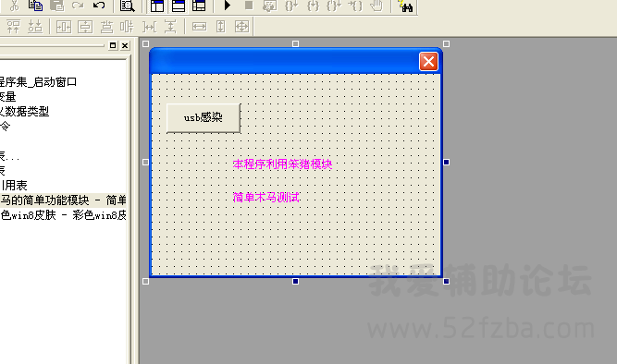Toggle the first panel layout icon

pyautogui.click(x=157, y=6)
